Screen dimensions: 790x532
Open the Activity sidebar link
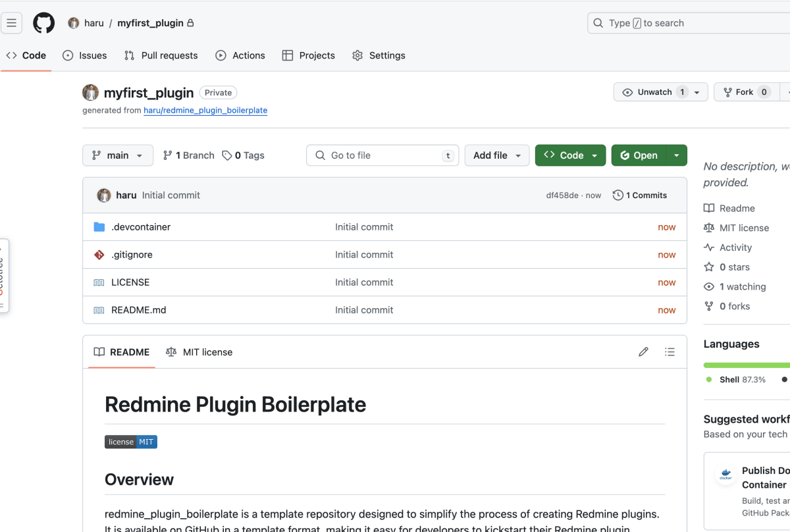pyautogui.click(x=728, y=248)
